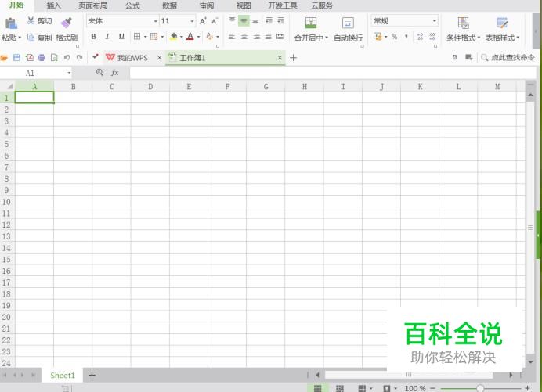Open Table Style (表格样式) menu
Viewport: 542px width, 392px height.
(x=502, y=29)
